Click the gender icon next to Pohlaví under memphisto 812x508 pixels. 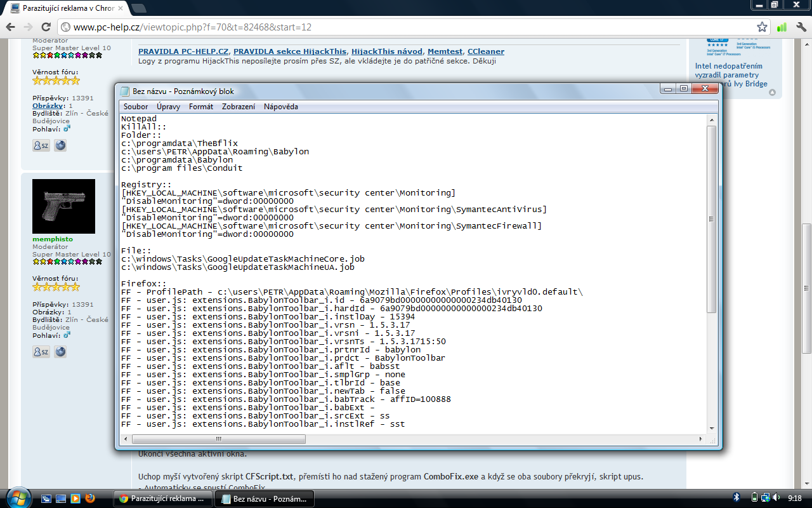[67, 335]
